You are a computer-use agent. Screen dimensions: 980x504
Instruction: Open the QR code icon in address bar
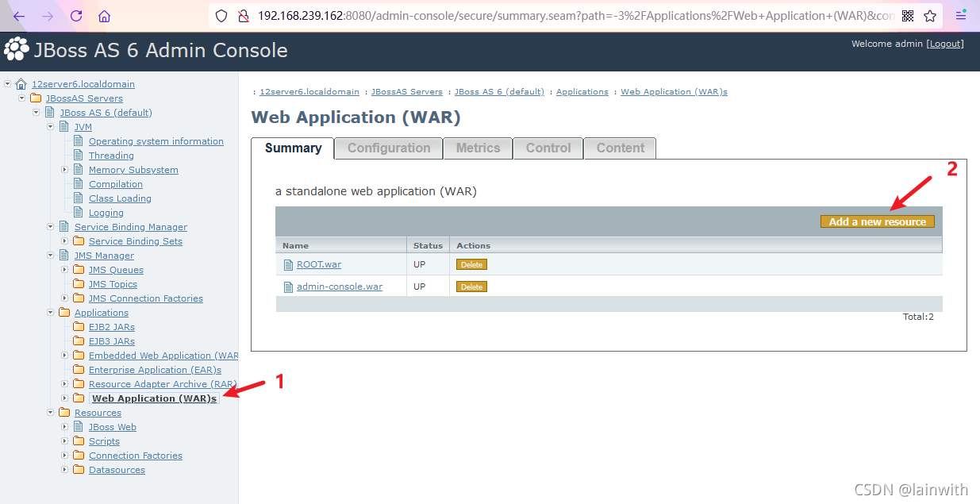[x=908, y=16]
